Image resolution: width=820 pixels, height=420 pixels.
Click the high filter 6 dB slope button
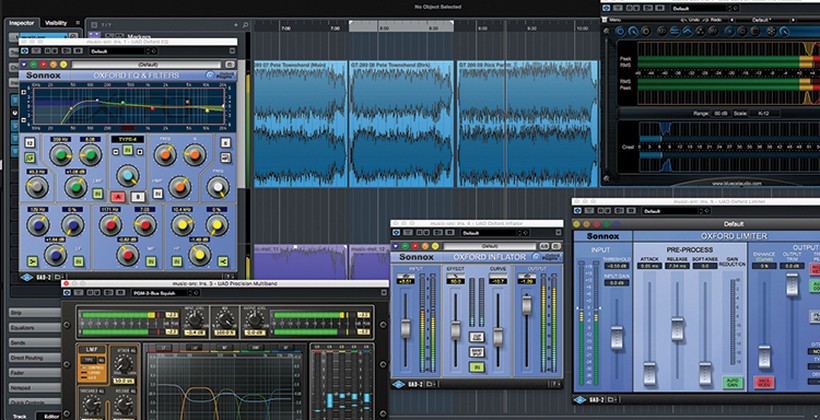[x=225, y=143]
